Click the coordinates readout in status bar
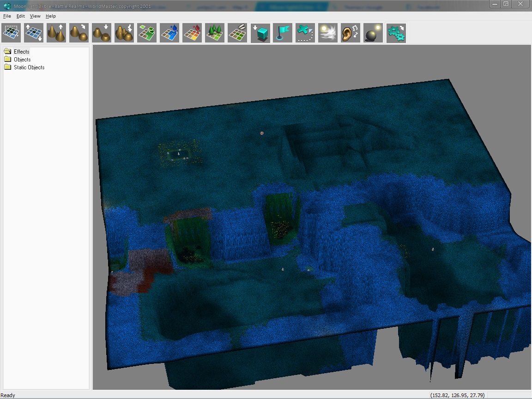The width and height of the screenshot is (532, 399). (x=457, y=395)
